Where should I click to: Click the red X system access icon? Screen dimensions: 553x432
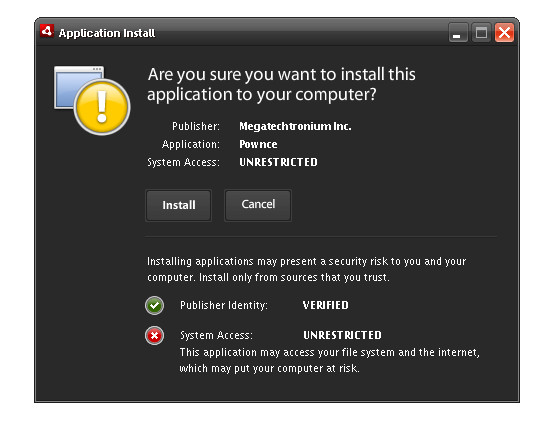(x=154, y=335)
